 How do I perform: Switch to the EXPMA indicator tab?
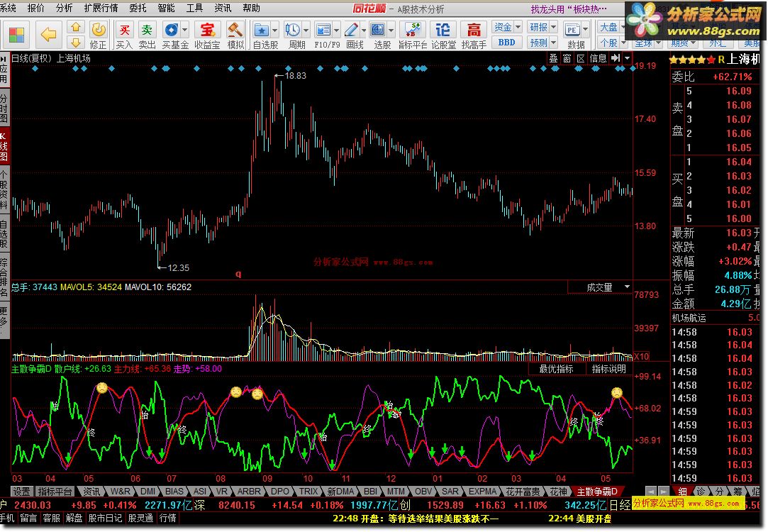[482, 492]
